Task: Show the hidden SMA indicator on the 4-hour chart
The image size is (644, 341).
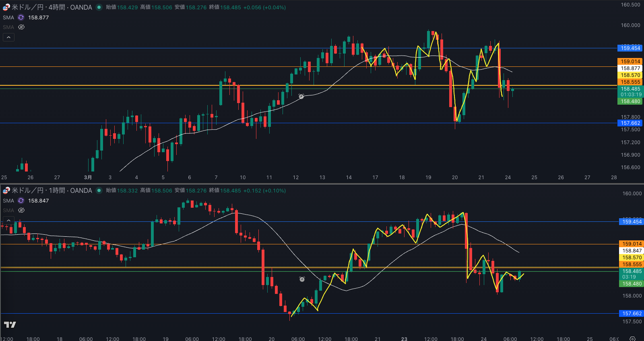Action: [x=21, y=27]
